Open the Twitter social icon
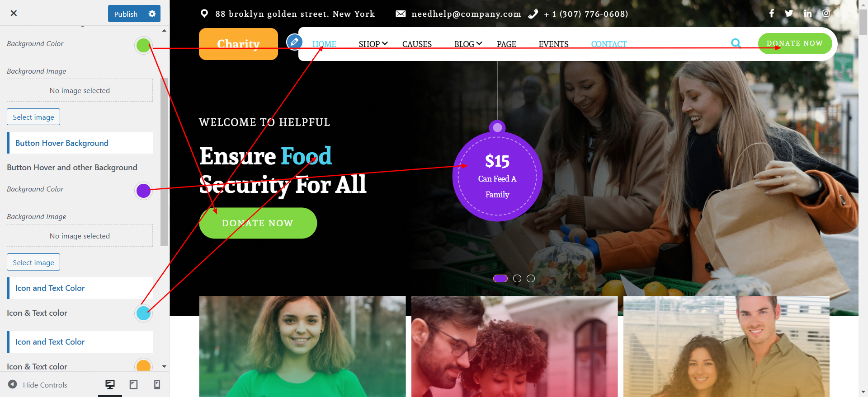This screenshot has width=868, height=397. pyautogui.click(x=789, y=14)
